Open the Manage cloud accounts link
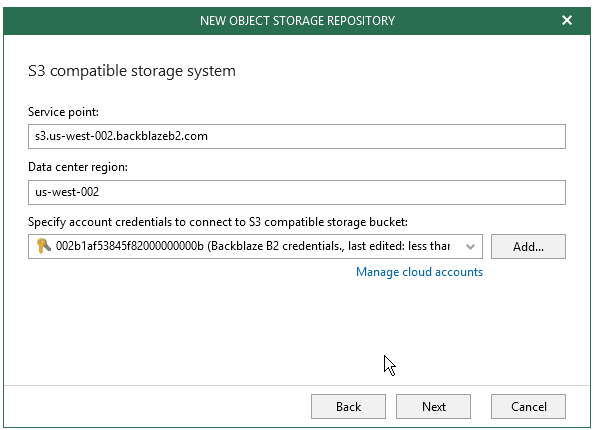The height and width of the screenshot is (430, 605). [419, 272]
